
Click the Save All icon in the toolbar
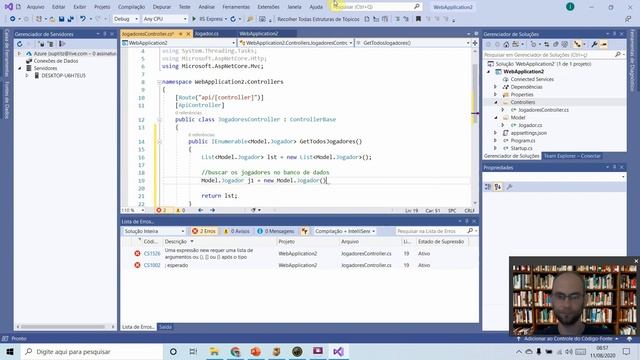pos(70,19)
